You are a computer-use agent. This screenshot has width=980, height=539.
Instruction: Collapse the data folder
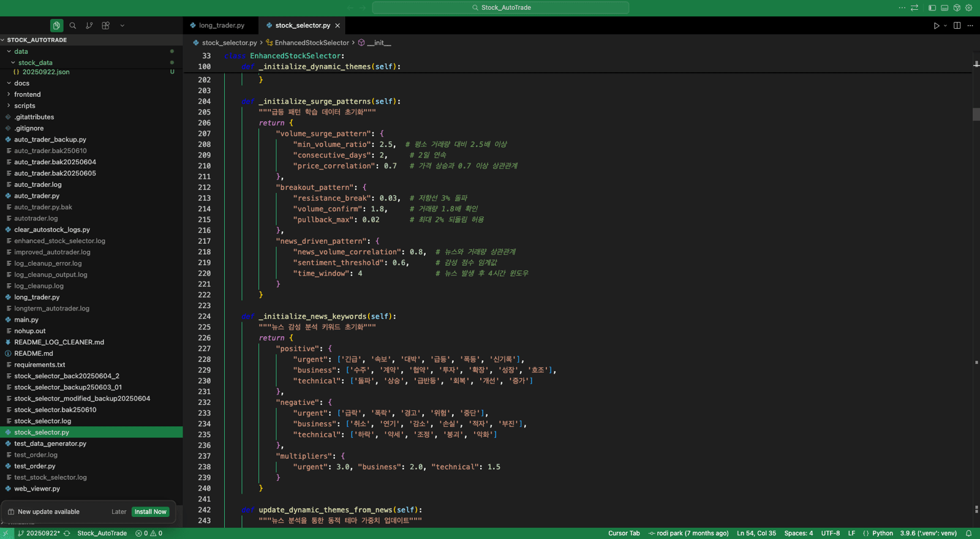click(91, 51)
